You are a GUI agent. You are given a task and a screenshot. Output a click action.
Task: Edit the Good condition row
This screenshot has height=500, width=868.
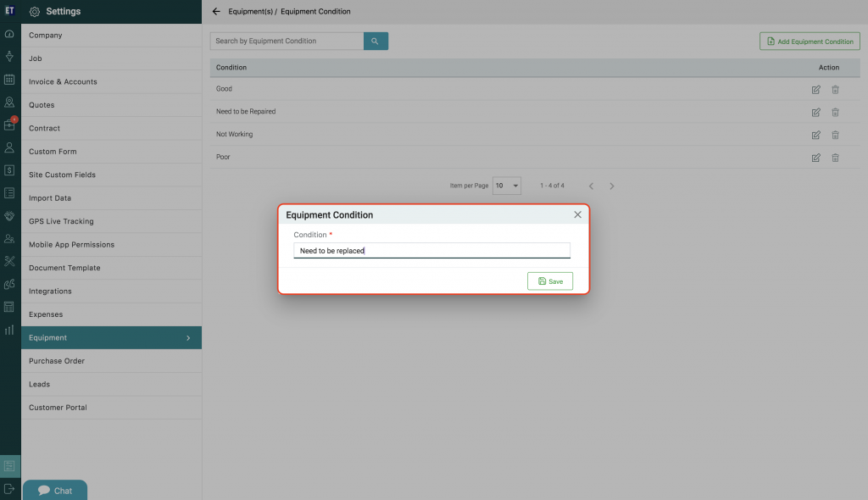tap(816, 89)
